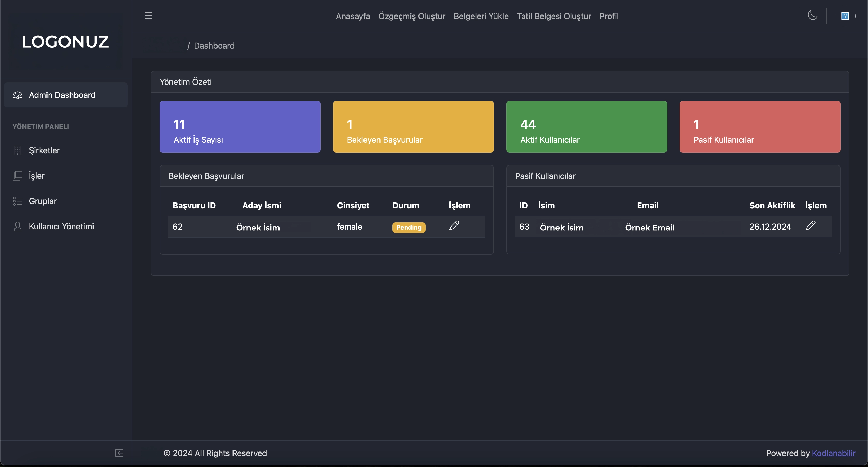Follow the Kodlanabilir footer link
The width and height of the screenshot is (868, 467).
pyautogui.click(x=833, y=453)
